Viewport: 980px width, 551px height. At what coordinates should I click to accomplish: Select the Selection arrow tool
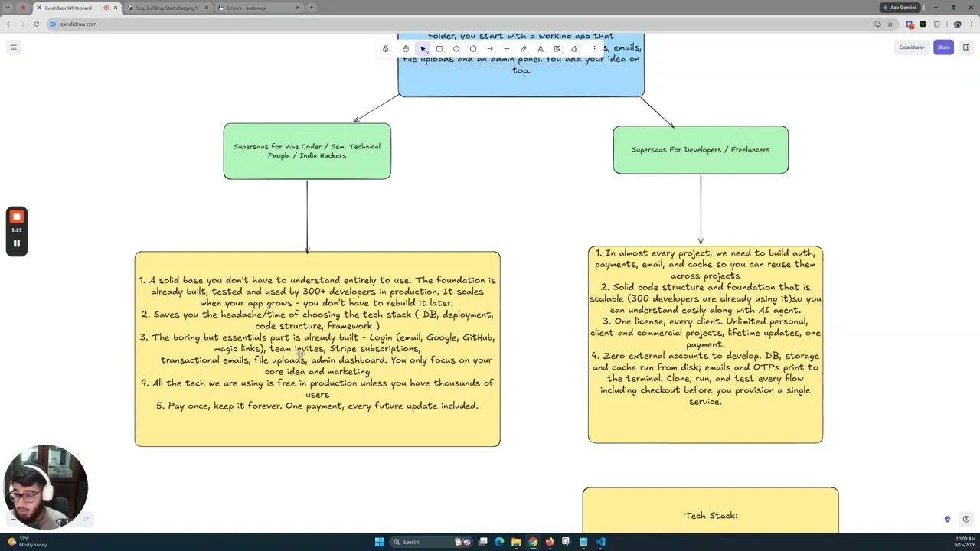coord(423,49)
